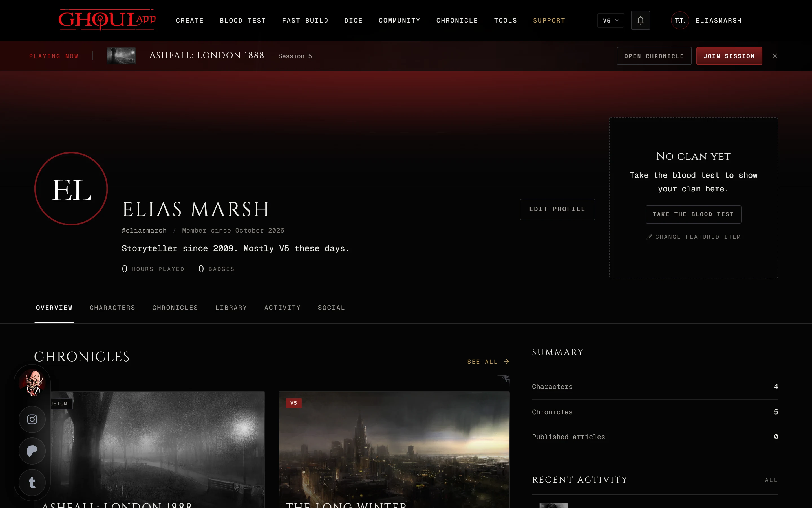Open the Instagram social link

32,419
